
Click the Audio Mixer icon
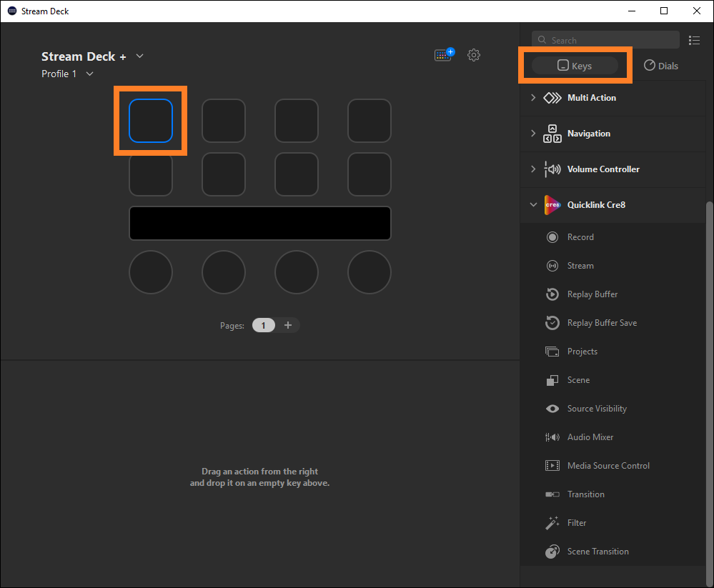coord(552,437)
